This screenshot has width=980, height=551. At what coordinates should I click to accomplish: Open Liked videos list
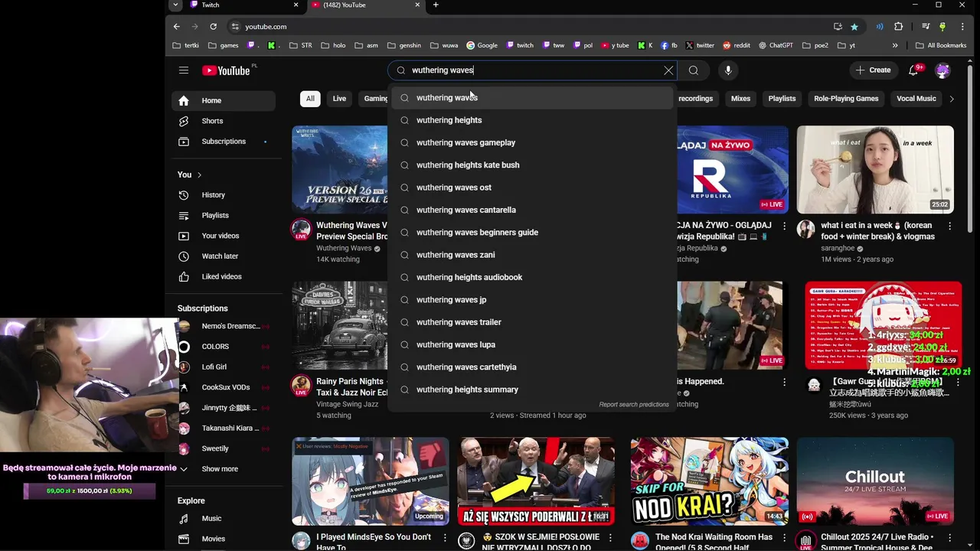tap(223, 277)
